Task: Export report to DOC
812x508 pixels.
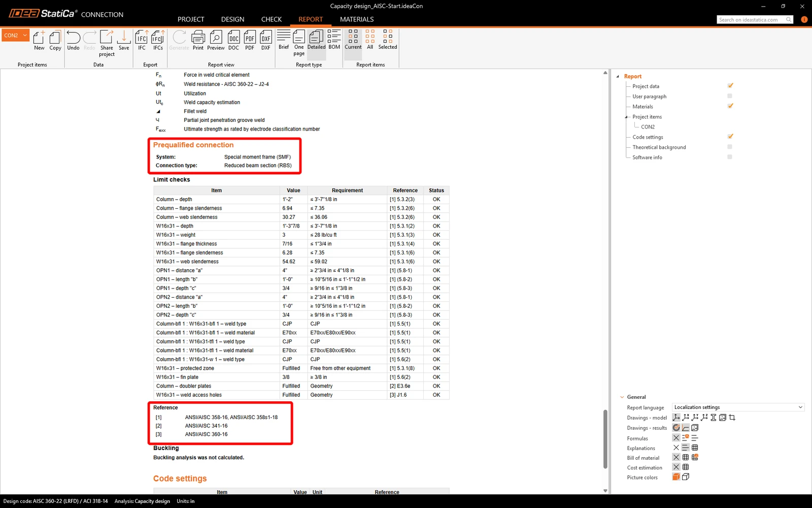Action: (233, 40)
